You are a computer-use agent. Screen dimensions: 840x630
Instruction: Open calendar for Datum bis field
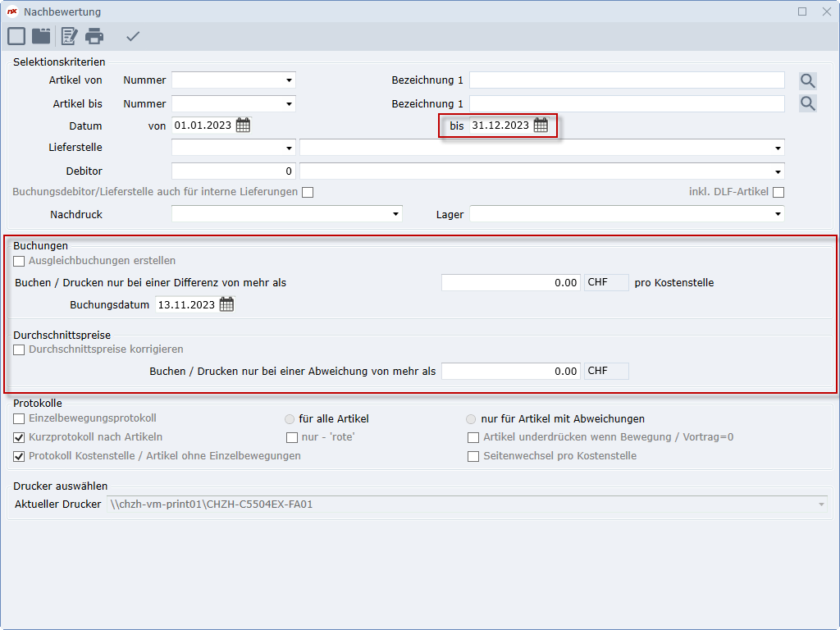(541, 126)
